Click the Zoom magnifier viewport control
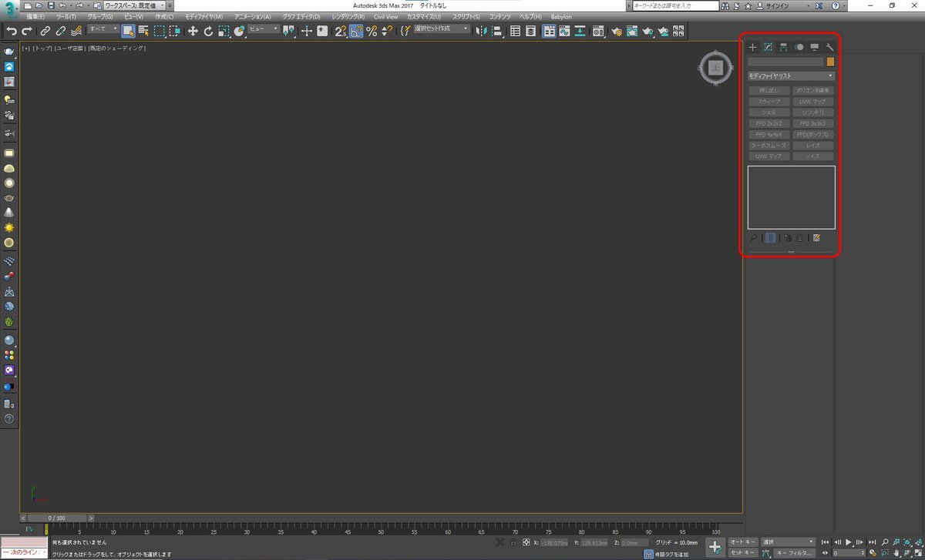 pyautogui.click(x=885, y=542)
